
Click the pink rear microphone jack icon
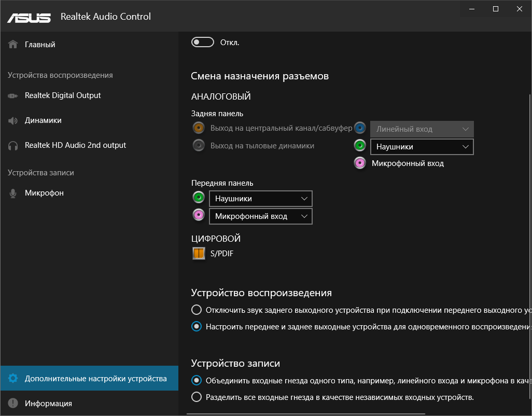360,163
